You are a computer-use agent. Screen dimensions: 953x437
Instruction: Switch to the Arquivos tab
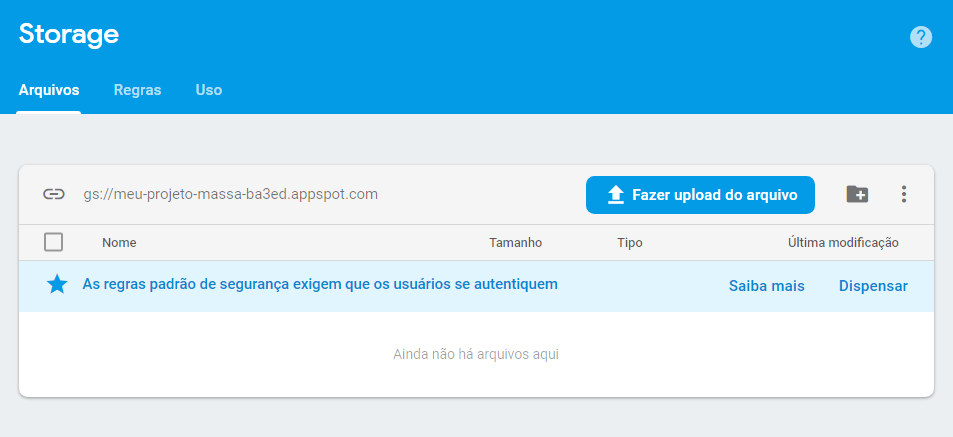pos(49,90)
